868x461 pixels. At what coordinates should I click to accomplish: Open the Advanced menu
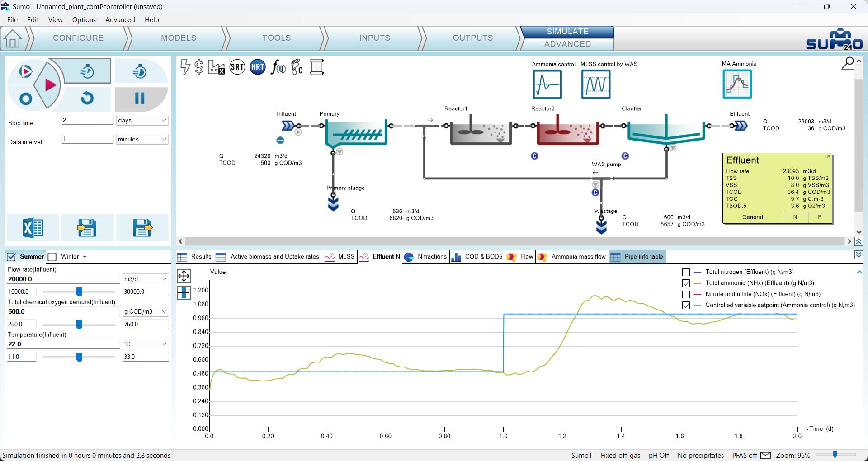[120, 20]
